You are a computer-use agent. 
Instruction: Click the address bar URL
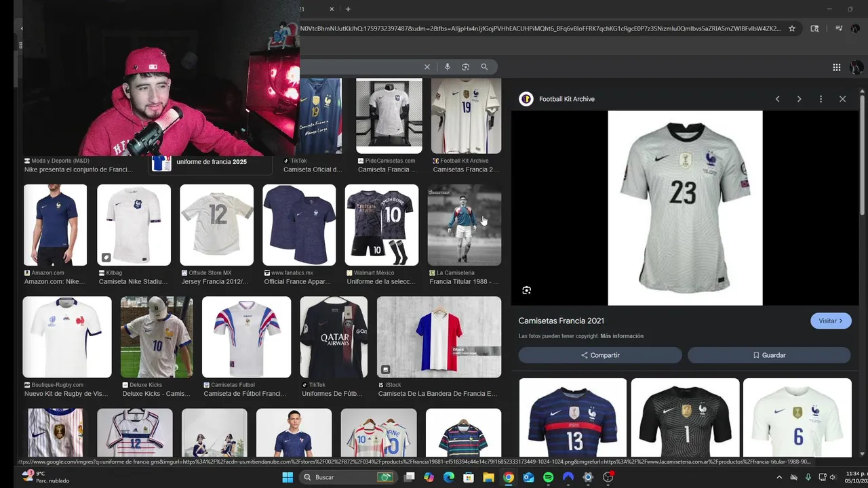540,28
